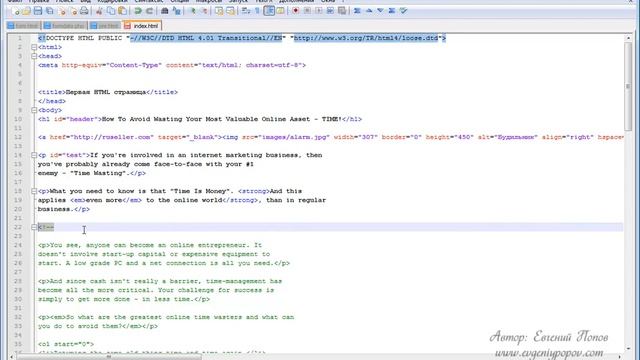This screenshot has height=360, width=640.
Task: Click the "business.</p>" line 20
Action: coord(64,209)
